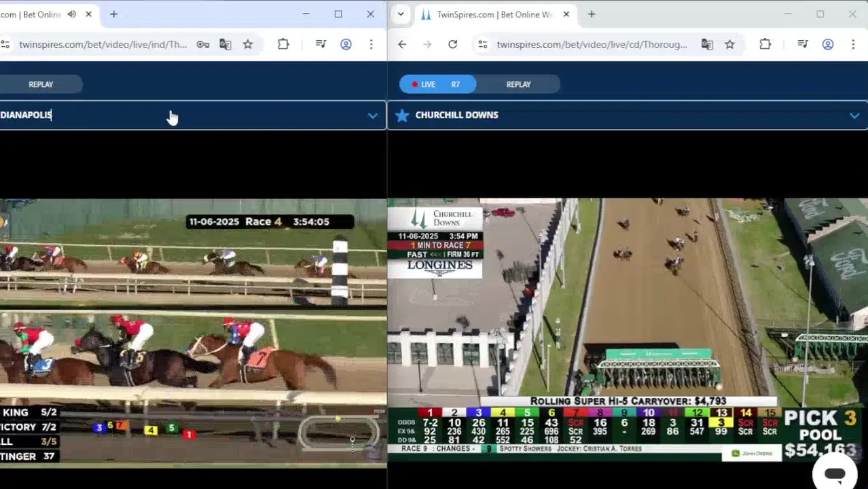Open media controls in left window

[x=321, y=45]
